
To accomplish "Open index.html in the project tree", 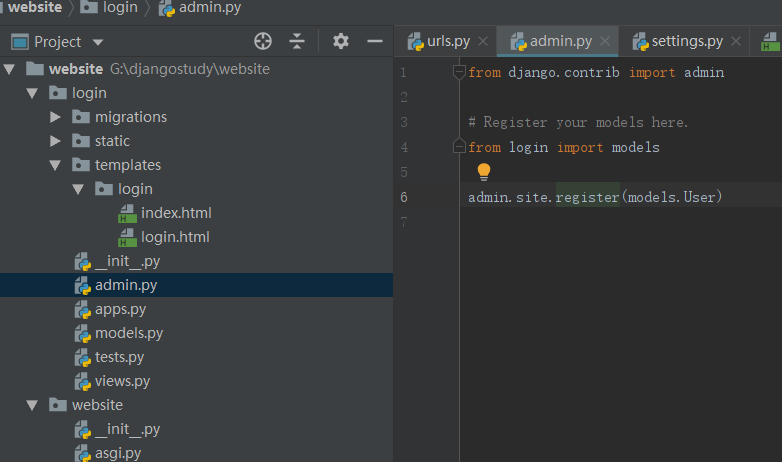I will point(176,213).
